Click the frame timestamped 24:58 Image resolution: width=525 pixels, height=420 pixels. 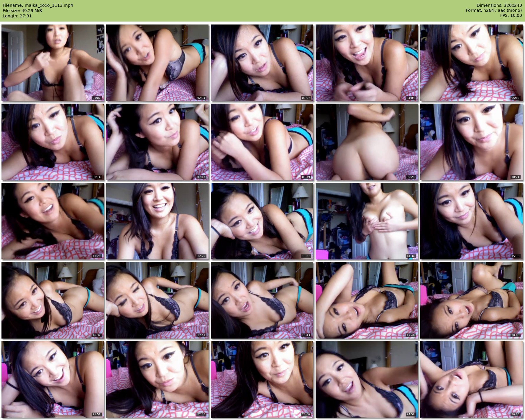[x=367, y=379]
